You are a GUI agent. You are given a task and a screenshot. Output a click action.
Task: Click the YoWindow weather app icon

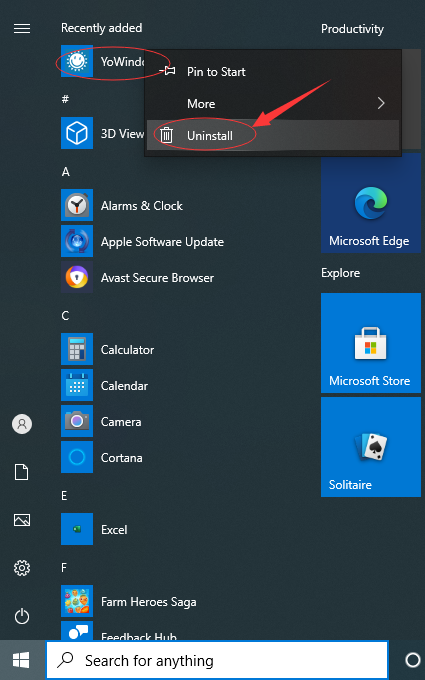77,61
